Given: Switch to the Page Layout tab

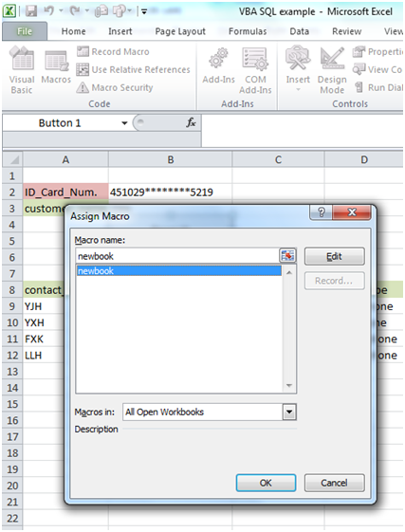Looking at the screenshot, I should click(180, 31).
